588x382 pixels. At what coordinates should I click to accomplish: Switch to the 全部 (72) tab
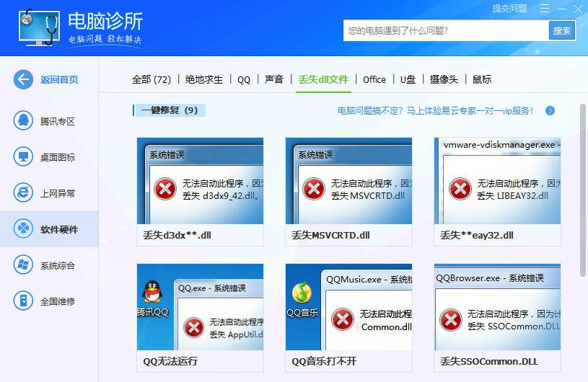tap(151, 79)
